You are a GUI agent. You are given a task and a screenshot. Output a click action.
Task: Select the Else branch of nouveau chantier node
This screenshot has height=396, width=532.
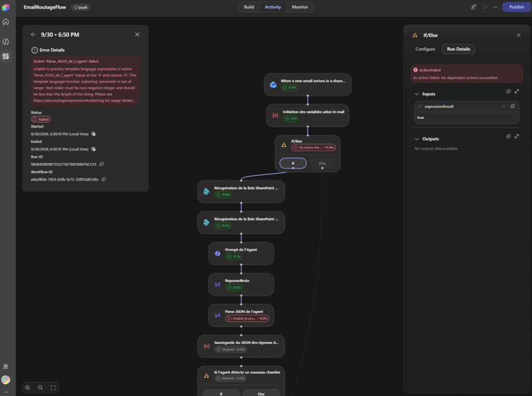(261, 392)
